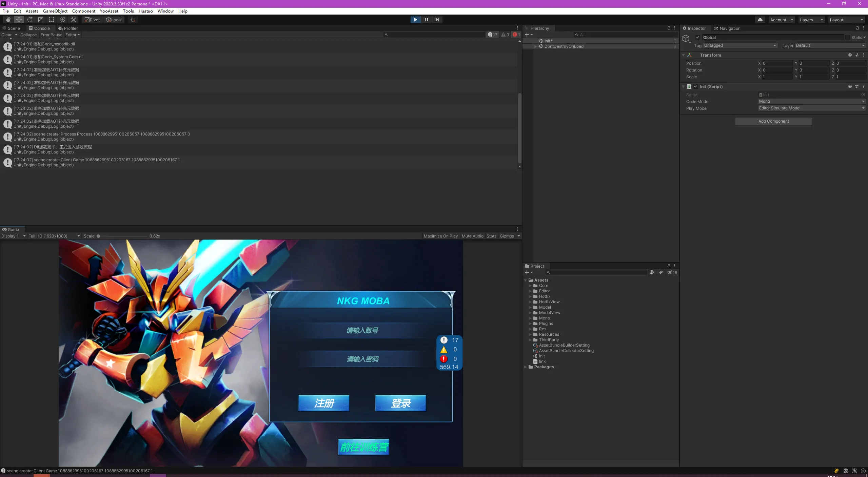Toggle Error Pause in Console
Screen dimensions: 868x477
[x=52, y=35]
